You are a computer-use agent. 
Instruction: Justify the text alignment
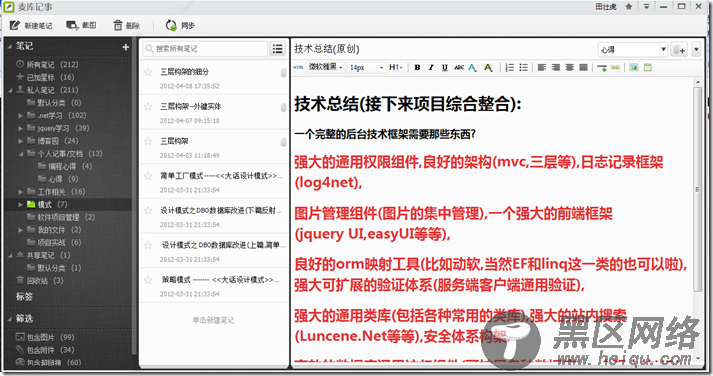[583, 67]
